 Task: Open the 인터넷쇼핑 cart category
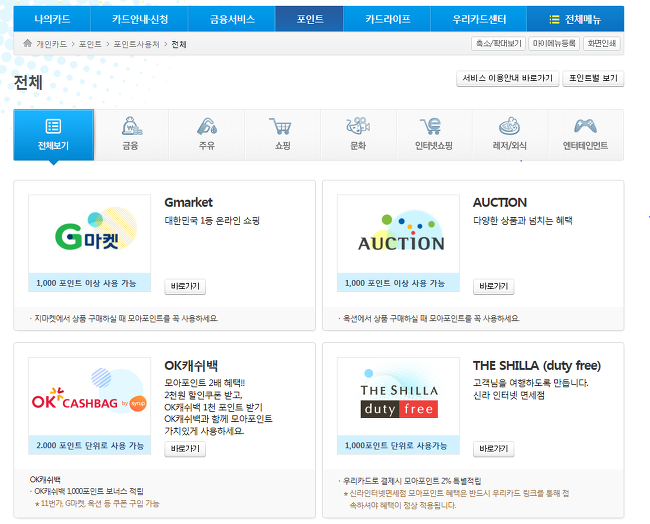(434, 135)
